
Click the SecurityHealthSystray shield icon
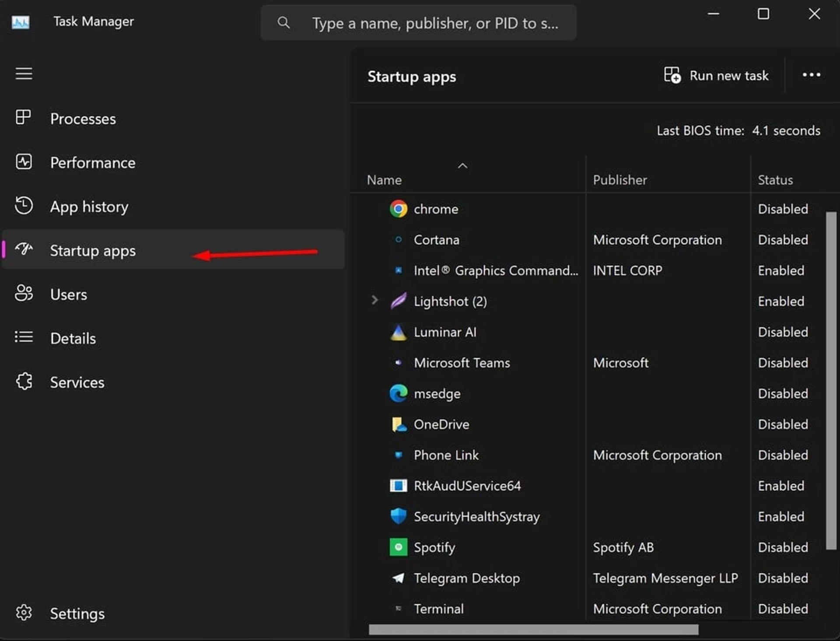click(398, 516)
